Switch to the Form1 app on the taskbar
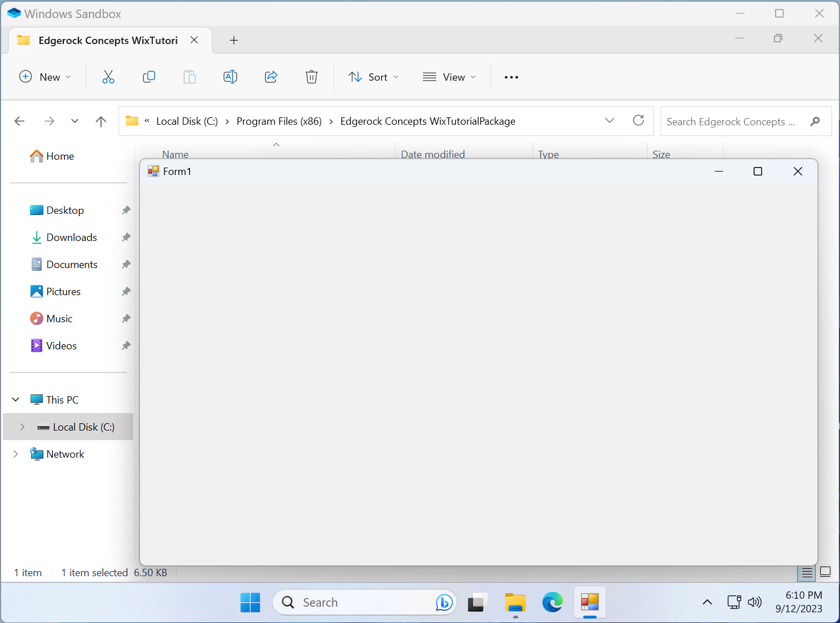 [x=589, y=602]
